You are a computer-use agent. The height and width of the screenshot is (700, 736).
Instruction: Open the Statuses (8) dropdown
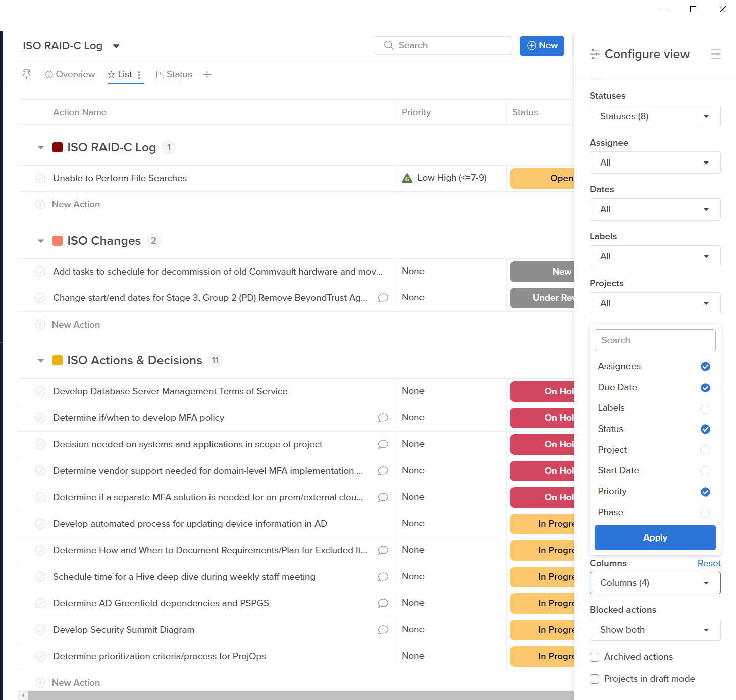pos(655,116)
